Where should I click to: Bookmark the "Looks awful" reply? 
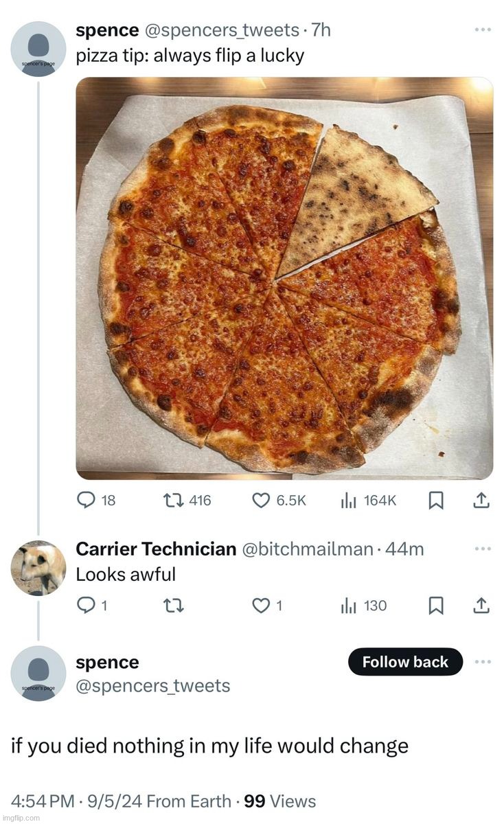pos(435,606)
